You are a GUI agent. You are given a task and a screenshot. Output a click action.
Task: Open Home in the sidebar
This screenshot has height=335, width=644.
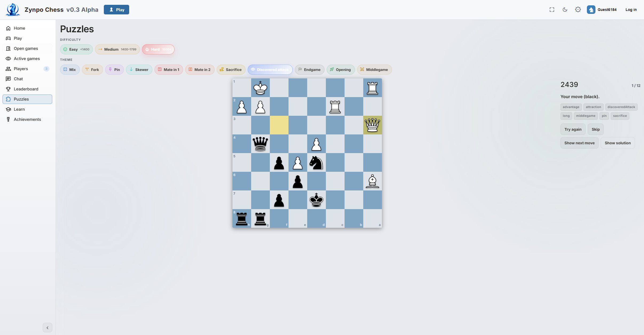click(27, 28)
